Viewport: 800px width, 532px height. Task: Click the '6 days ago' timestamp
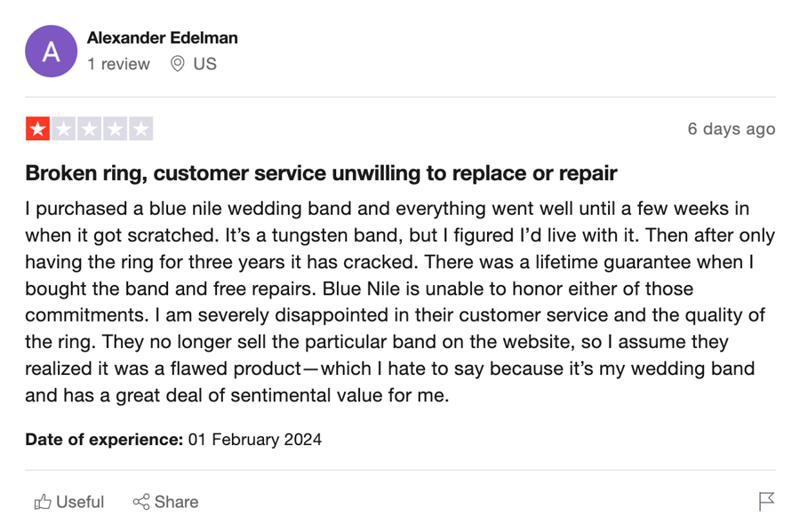click(732, 129)
